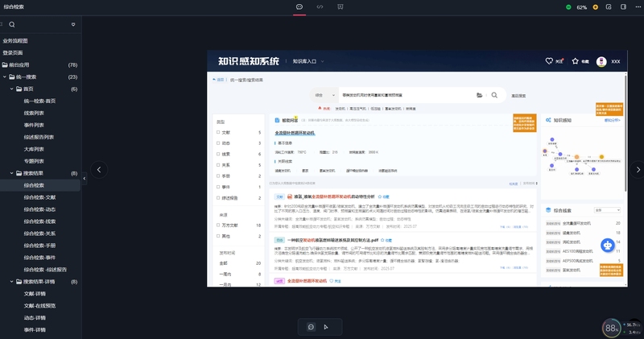Viewport: 644px width, 339px height.
Task: Collapse the 搜索结果-详情 folder in tree
Action: 11,282
